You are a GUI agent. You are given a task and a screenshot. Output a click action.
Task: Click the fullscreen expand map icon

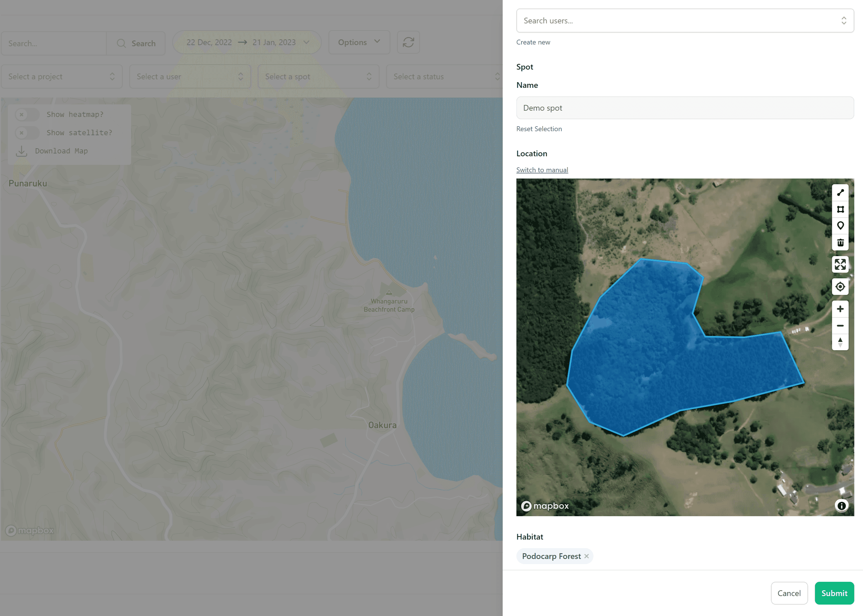pyautogui.click(x=841, y=265)
